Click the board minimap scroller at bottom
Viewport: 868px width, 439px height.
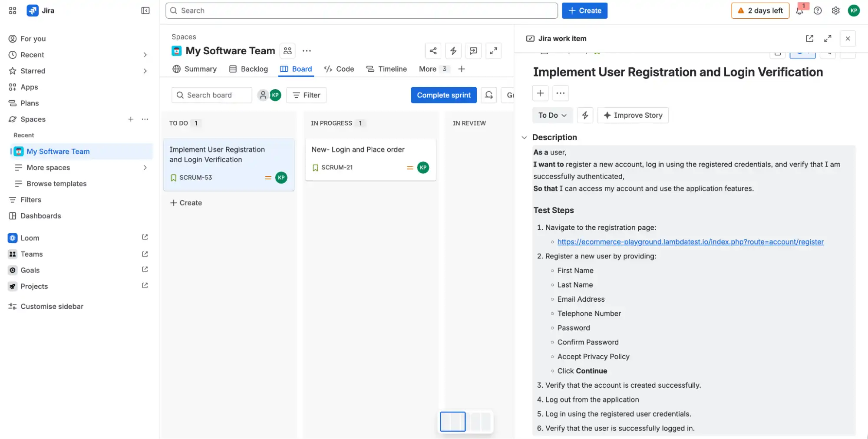465,422
